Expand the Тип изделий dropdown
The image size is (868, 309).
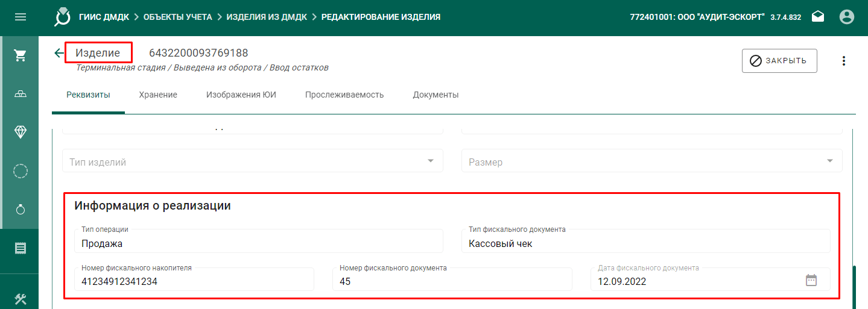[253, 161]
